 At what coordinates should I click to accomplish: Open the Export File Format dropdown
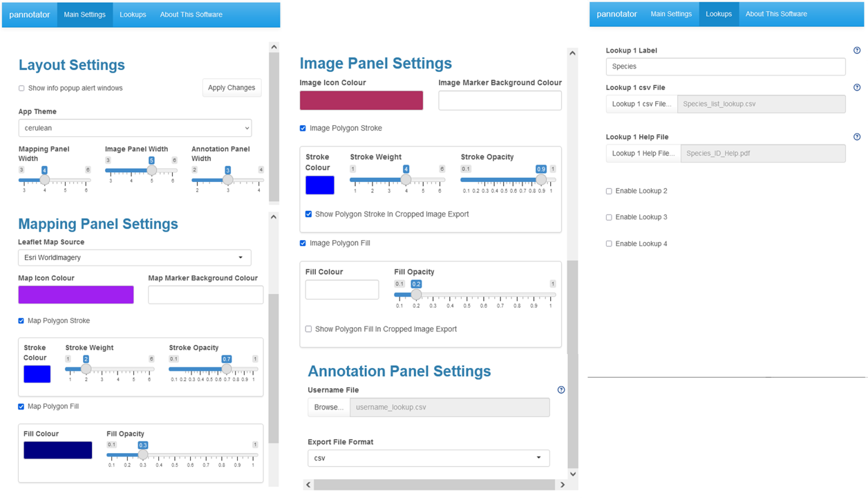[x=428, y=458]
